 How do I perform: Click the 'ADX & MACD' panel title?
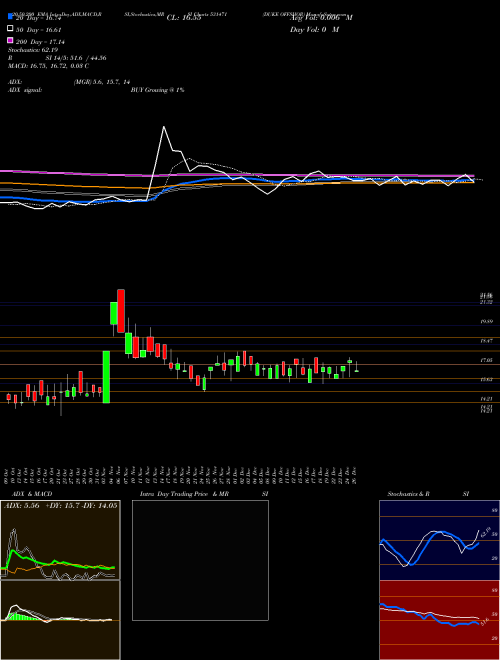click(32, 494)
